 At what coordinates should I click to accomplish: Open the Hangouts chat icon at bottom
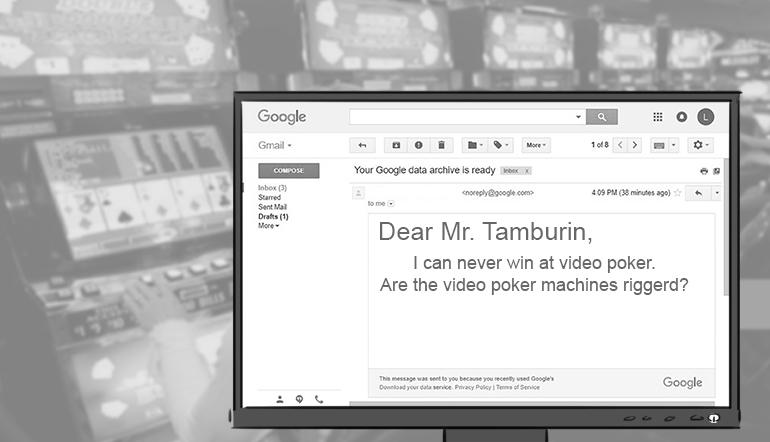(299, 400)
